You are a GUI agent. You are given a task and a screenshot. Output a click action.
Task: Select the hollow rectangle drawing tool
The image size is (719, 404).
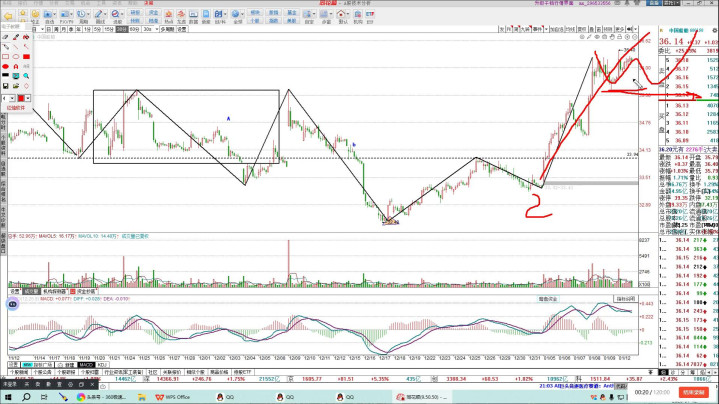[7, 58]
